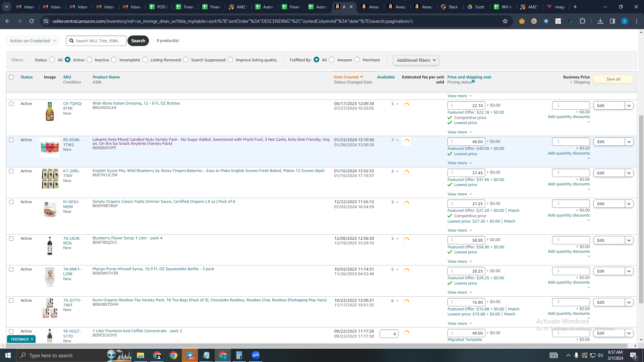
Task: Open the RS browser extension
Action: tap(570, 21)
